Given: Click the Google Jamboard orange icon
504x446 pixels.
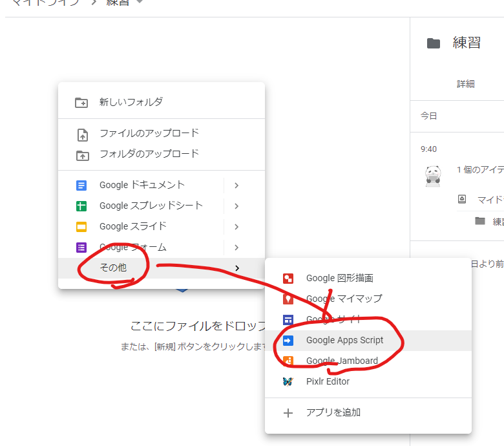Looking at the screenshot, I should click(x=288, y=361).
